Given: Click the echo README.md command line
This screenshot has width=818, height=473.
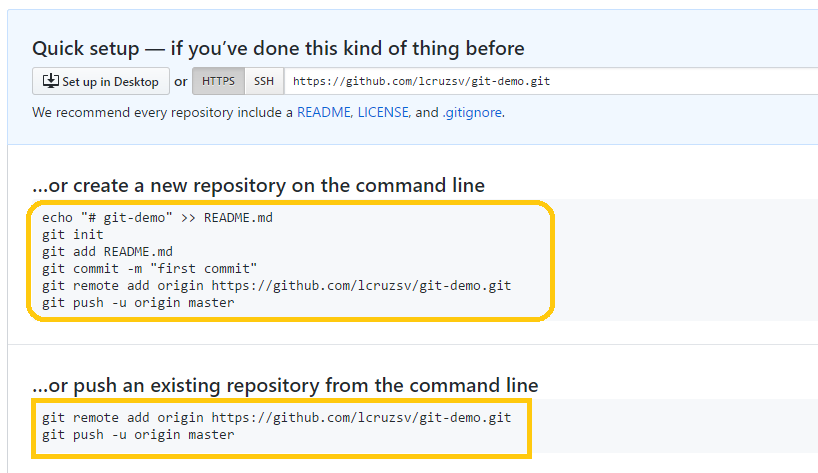Looking at the screenshot, I should point(158,217).
